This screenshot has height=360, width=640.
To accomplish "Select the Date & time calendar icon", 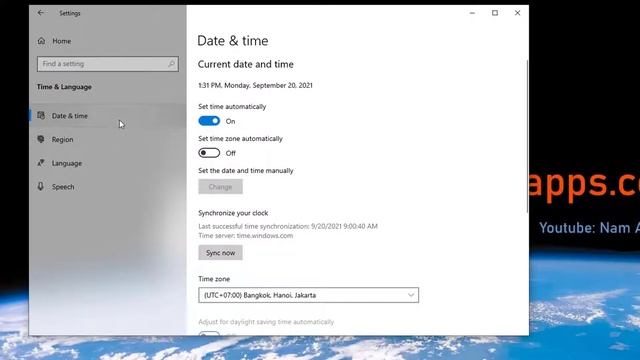I will click(x=41, y=116).
